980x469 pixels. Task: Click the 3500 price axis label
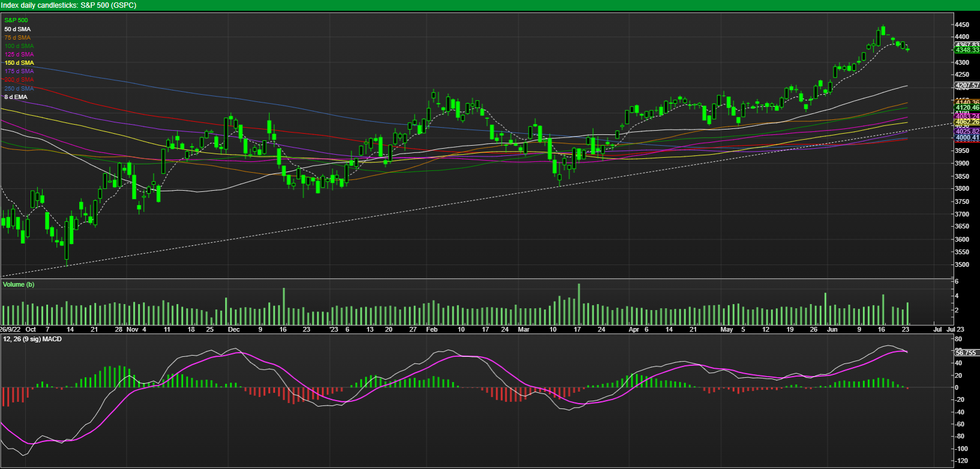tap(962, 264)
